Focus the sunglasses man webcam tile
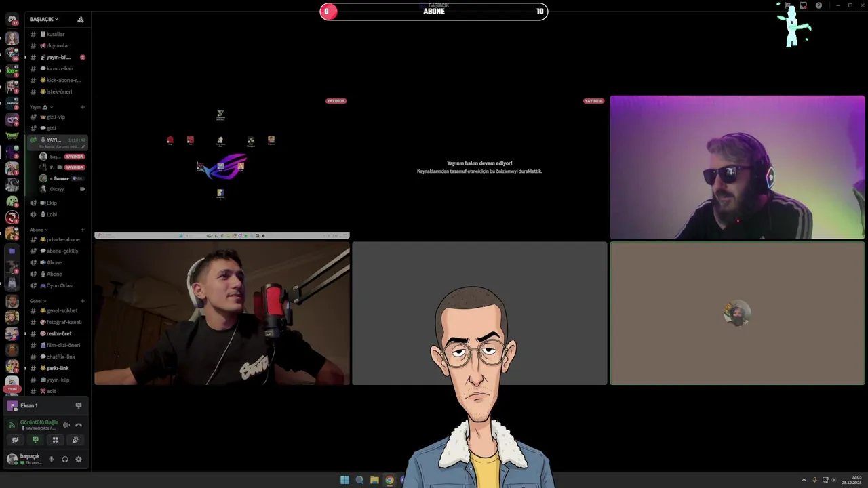This screenshot has height=488, width=868. (x=737, y=167)
